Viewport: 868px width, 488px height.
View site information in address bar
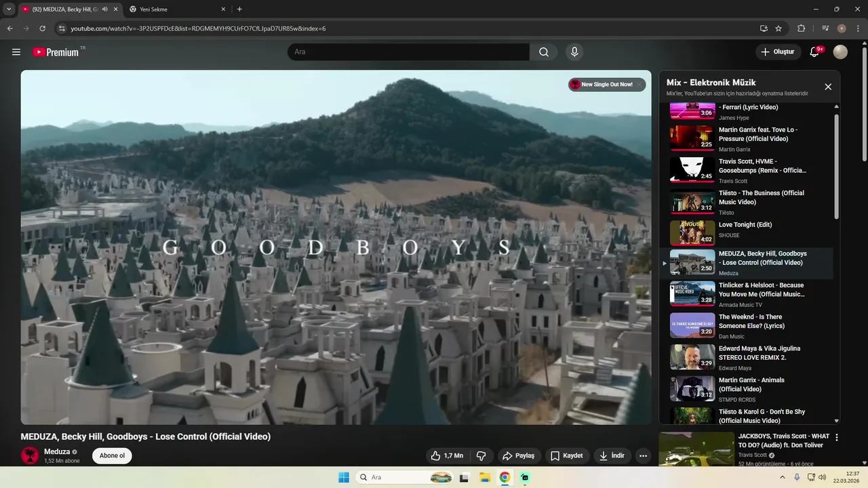click(62, 28)
